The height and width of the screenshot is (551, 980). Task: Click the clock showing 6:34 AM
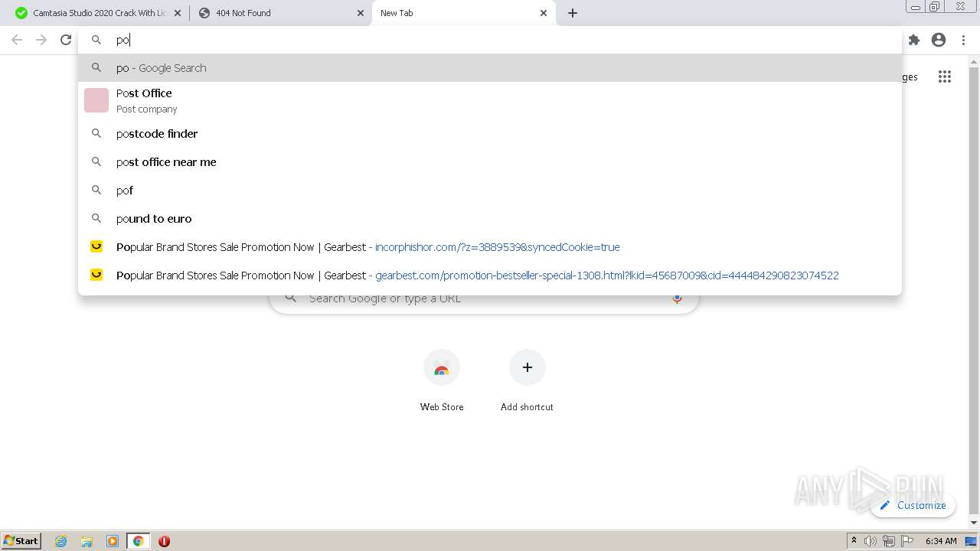point(941,541)
